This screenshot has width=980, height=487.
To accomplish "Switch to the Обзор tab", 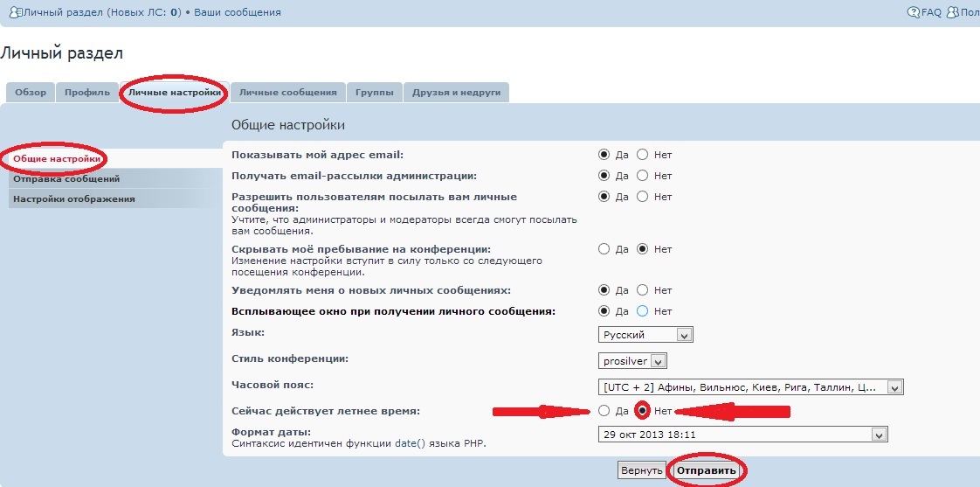I will 31,93.
